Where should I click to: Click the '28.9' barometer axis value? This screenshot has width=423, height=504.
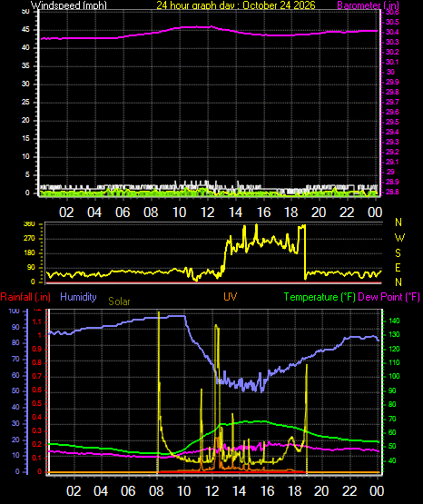[392, 182]
